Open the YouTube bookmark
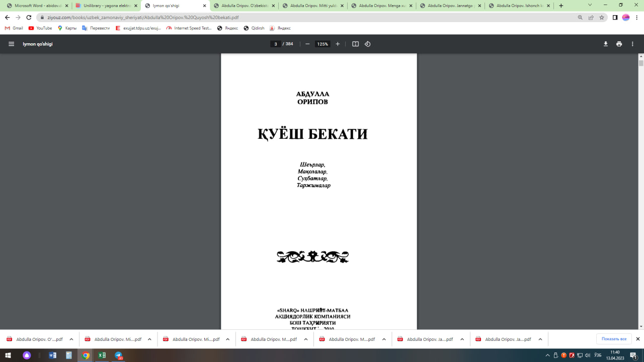 pyautogui.click(x=40, y=28)
